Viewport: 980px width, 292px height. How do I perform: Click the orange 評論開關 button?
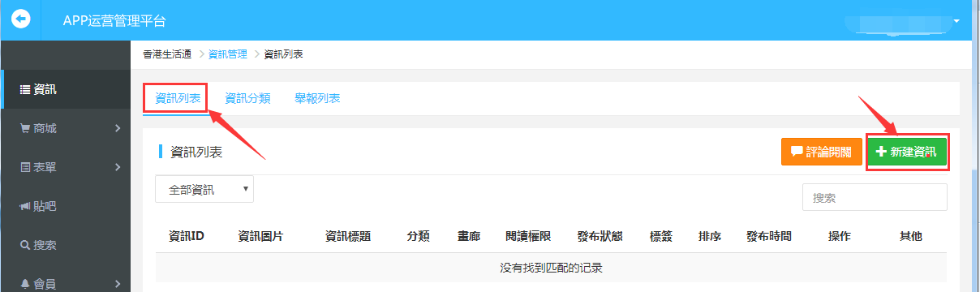[x=822, y=152]
